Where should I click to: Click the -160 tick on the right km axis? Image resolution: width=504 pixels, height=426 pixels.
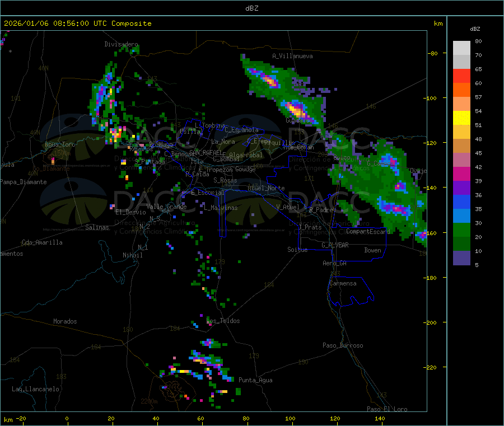click(431, 233)
